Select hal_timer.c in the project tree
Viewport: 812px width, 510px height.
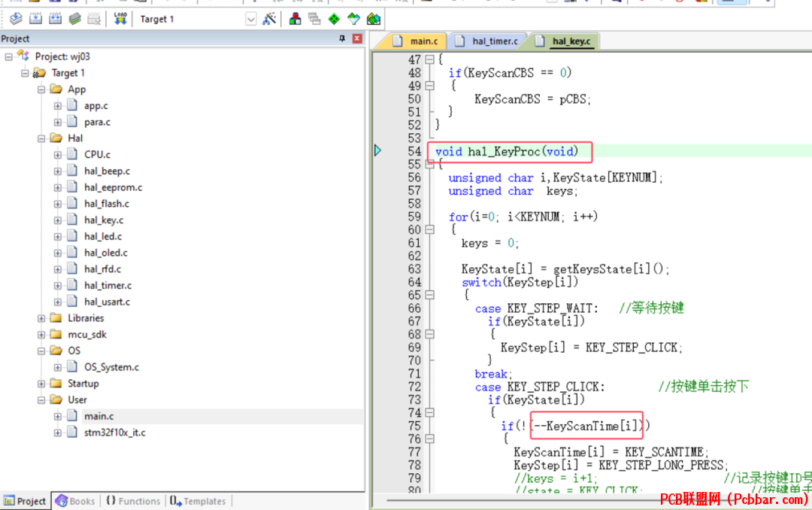108,286
